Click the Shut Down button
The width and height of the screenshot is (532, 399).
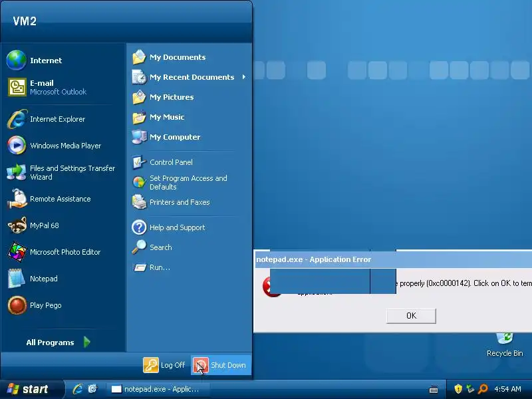coord(221,365)
